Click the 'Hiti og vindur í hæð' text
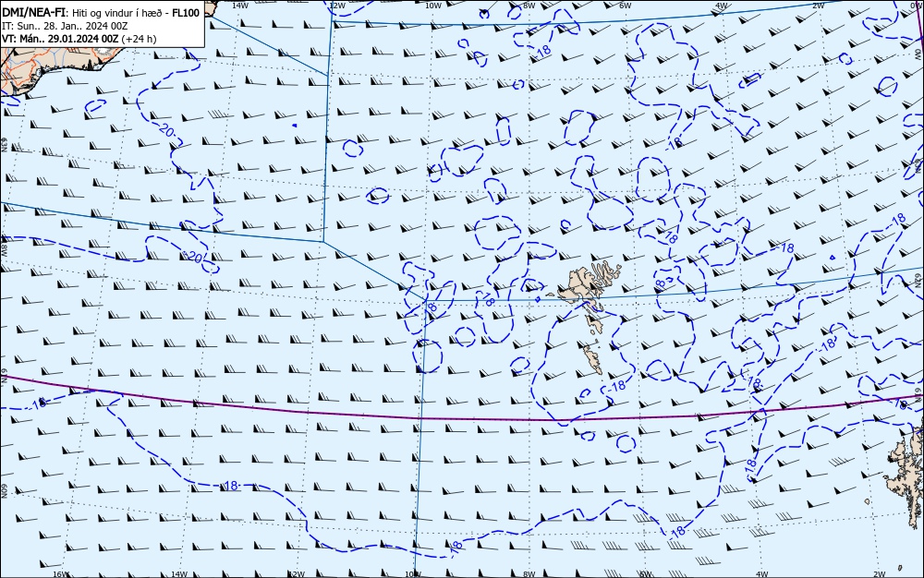924x578 pixels. pyautogui.click(x=116, y=13)
